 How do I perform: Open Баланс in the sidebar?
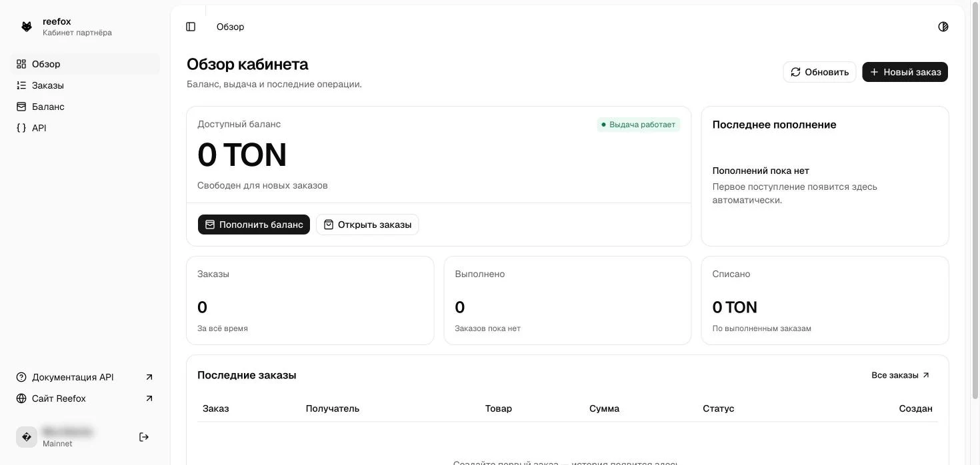85,107
